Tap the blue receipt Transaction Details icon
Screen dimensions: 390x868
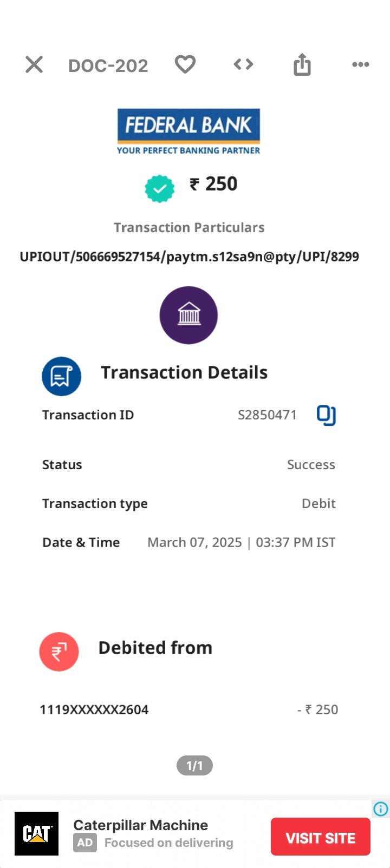[62, 376]
